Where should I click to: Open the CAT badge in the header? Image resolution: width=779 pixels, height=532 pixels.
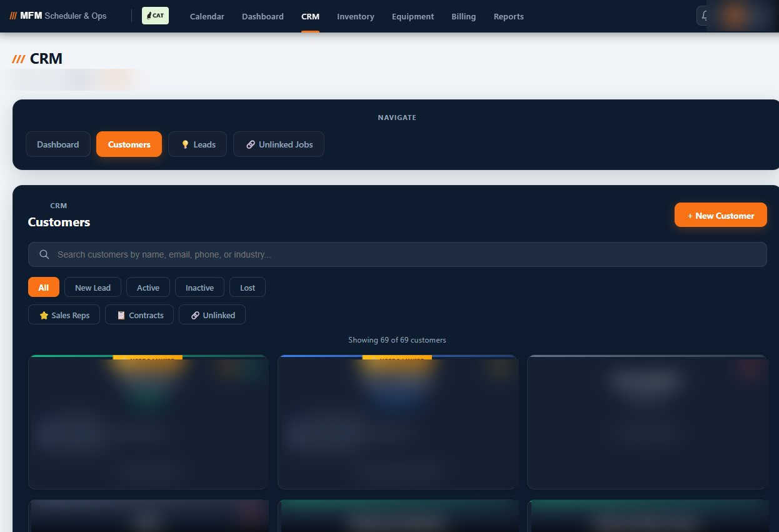point(155,16)
